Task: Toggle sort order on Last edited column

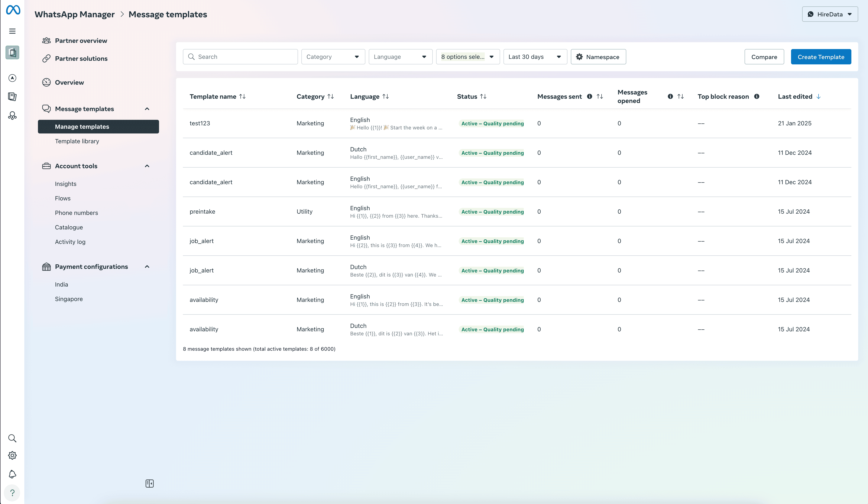Action: tap(818, 96)
